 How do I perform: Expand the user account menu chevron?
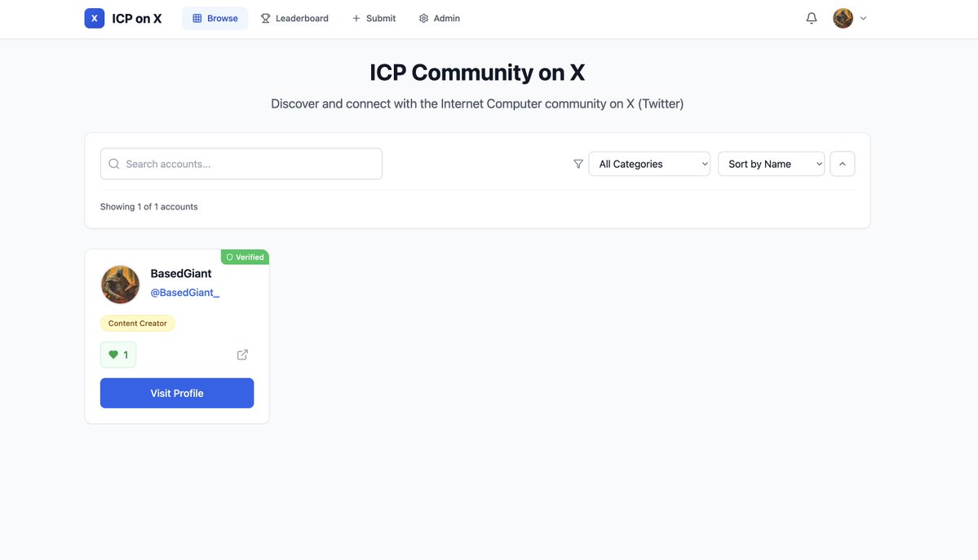tap(863, 18)
